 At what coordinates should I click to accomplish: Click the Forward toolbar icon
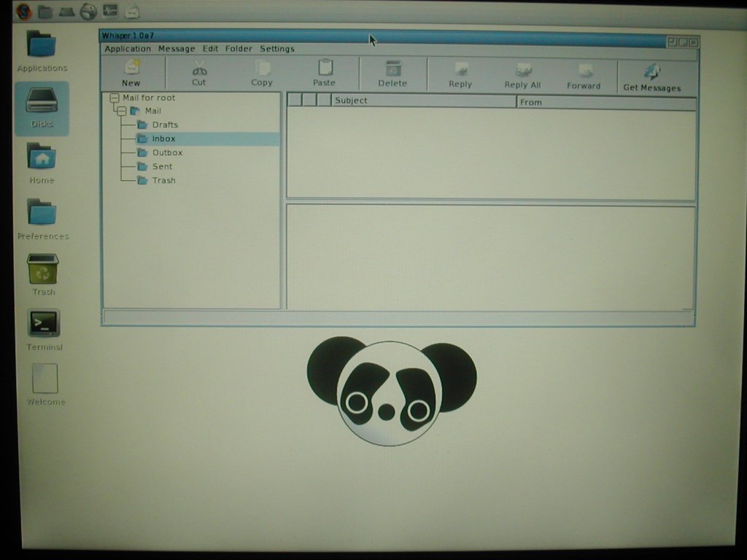click(x=584, y=71)
